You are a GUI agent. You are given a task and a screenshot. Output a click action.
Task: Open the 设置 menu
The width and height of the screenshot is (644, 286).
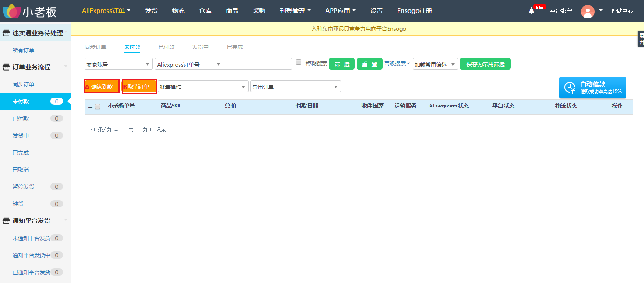tap(377, 11)
